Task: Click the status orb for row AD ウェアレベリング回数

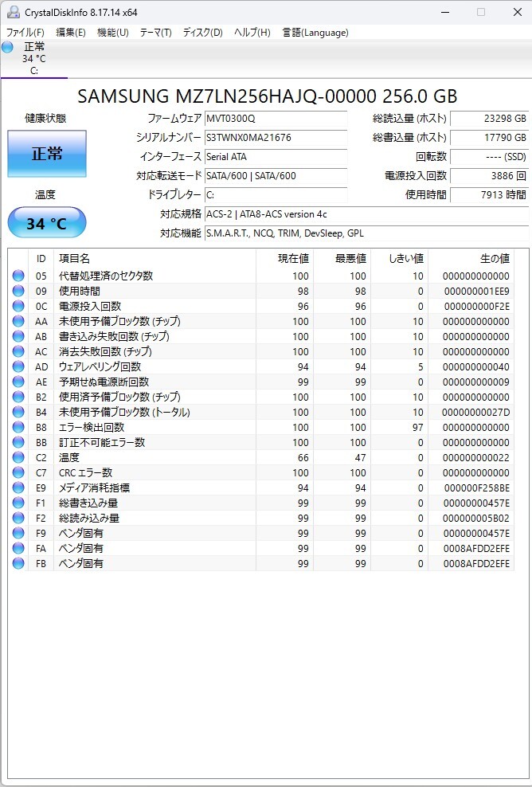Action: point(18,366)
